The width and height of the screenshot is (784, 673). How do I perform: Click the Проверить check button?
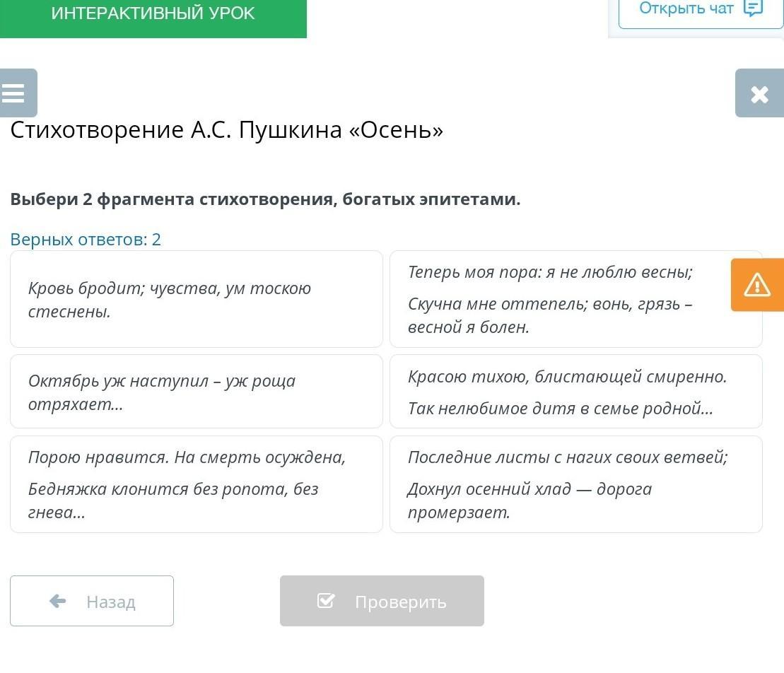pyautogui.click(x=382, y=601)
